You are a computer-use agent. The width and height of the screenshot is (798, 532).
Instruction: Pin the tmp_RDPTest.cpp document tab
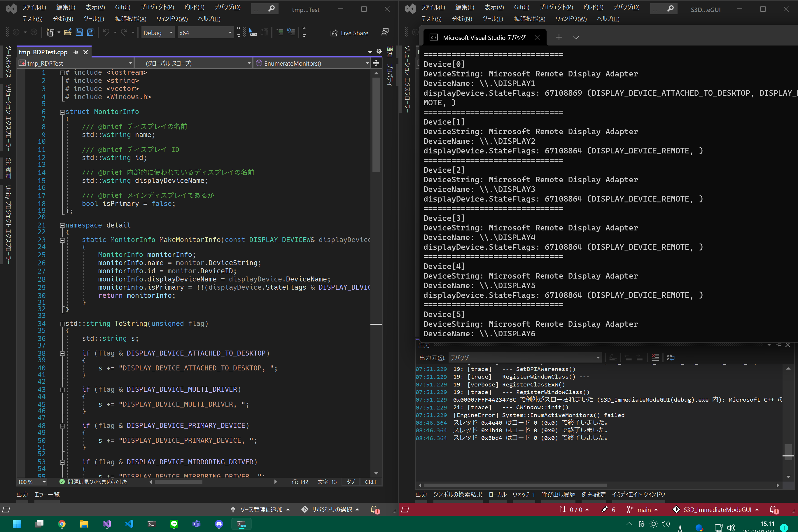point(76,52)
